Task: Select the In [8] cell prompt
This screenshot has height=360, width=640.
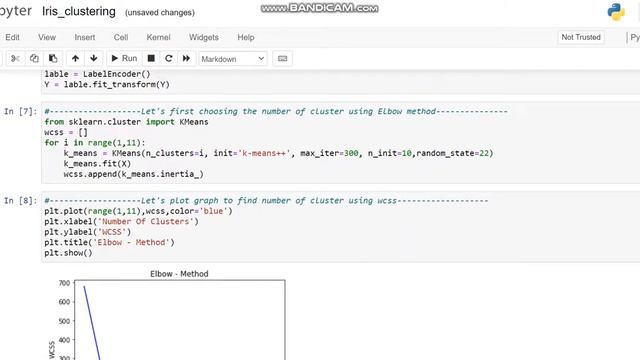Action: pyautogui.click(x=20, y=201)
